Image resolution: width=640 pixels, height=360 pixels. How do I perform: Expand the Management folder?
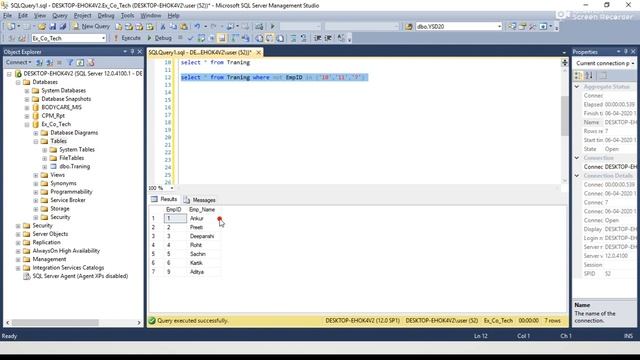(x=18, y=260)
